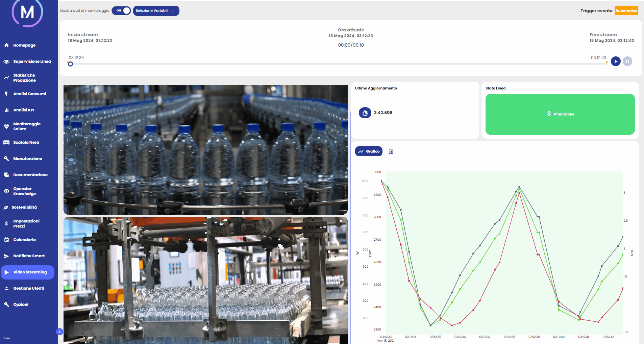This screenshot has width=644, height=344.
Task: Click the Trigger evento label
Action: point(596,11)
